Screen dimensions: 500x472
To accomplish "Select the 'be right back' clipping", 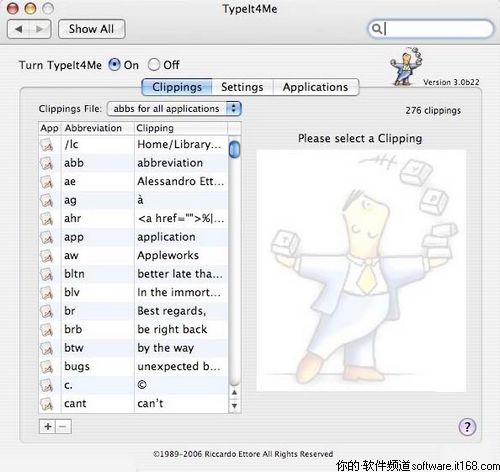I will pos(172,329).
